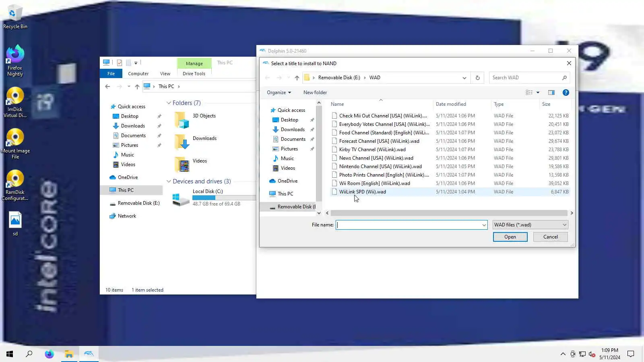Open taskbar Search
The image size is (644, 362).
29,354
